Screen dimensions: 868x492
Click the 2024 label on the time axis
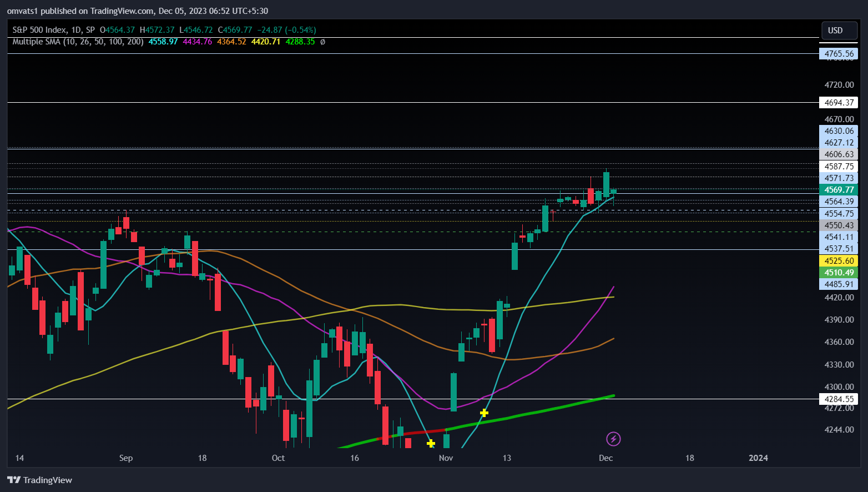pyautogui.click(x=758, y=458)
